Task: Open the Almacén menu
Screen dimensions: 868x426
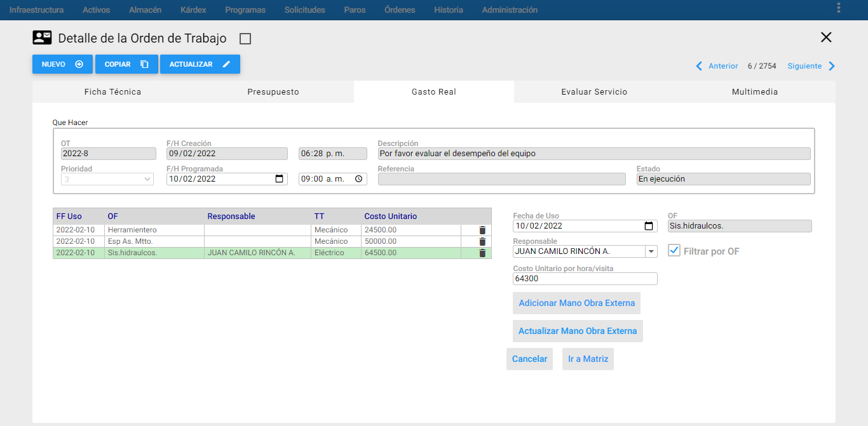Action: point(145,10)
